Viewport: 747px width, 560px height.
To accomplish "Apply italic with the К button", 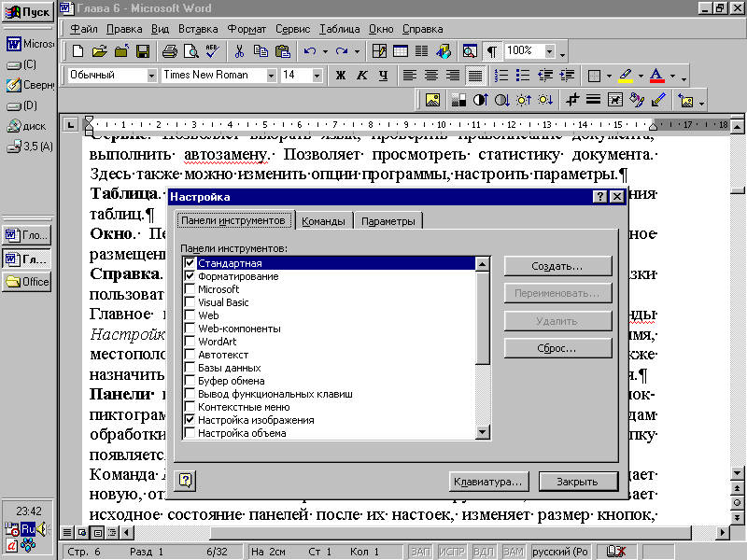I will coord(362,76).
